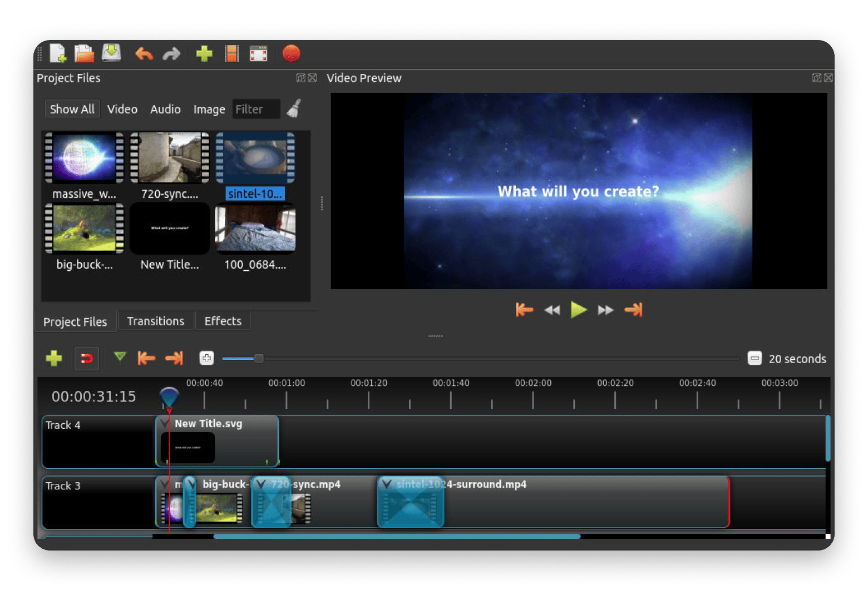Screen dimensions: 868x595
Task: Select the big-buck thumbnail in Project Files
Action: pyautogui.click(x=83, y=228)
